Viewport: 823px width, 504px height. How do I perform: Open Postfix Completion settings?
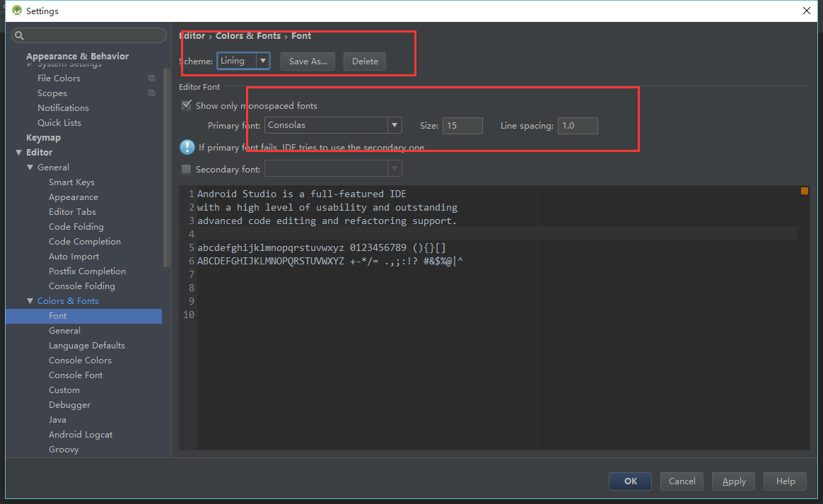(x=87, y=271)
